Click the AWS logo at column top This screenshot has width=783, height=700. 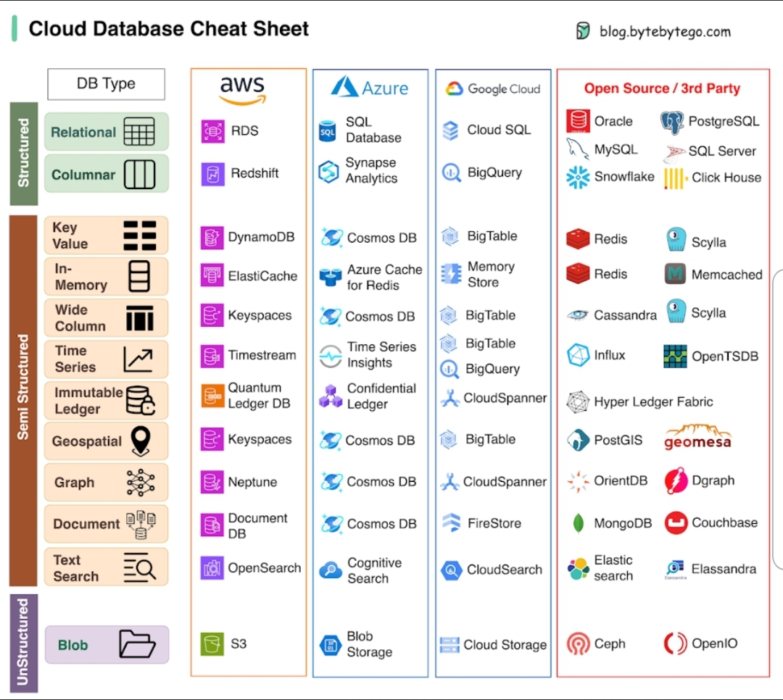coord(243,90)
